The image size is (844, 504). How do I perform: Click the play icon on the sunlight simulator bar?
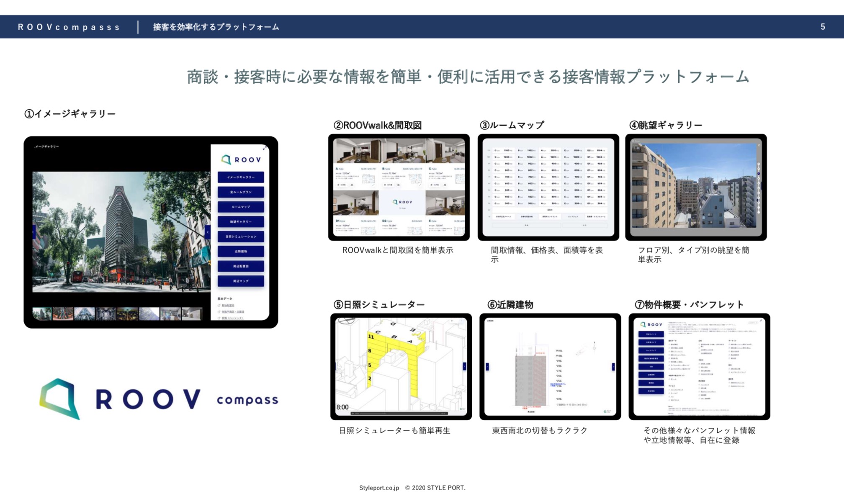(x=353, y=413)
